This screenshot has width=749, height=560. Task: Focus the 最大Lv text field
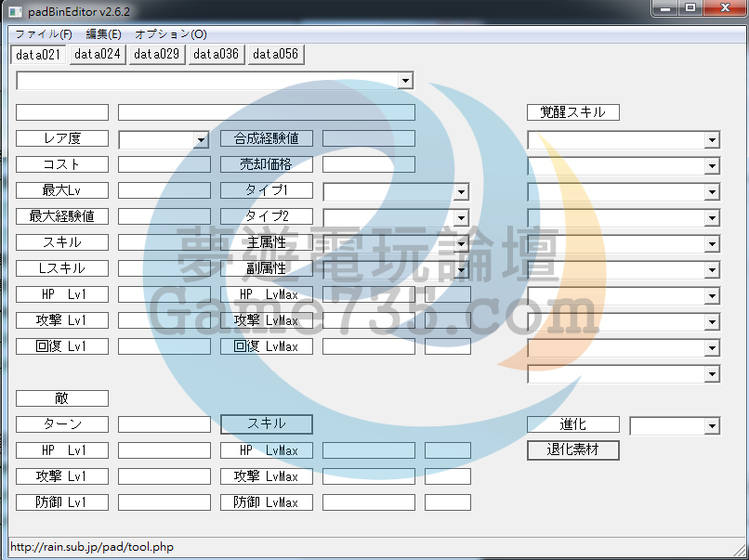click(164, 190)
